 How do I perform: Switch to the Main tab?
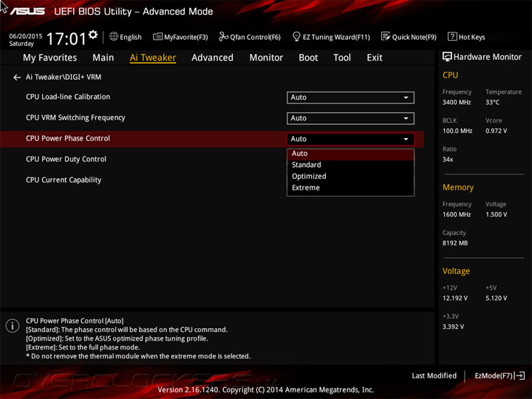point(103,58)
